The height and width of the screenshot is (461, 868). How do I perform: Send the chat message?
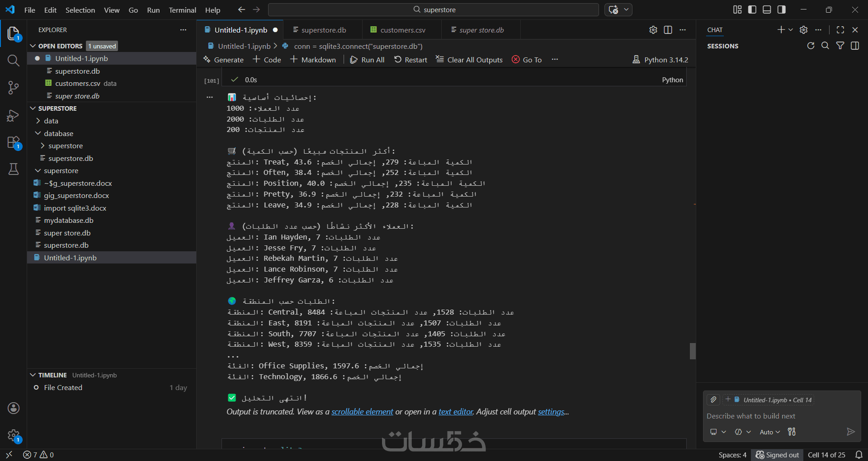pyautogui.click(x=850, y=432)
